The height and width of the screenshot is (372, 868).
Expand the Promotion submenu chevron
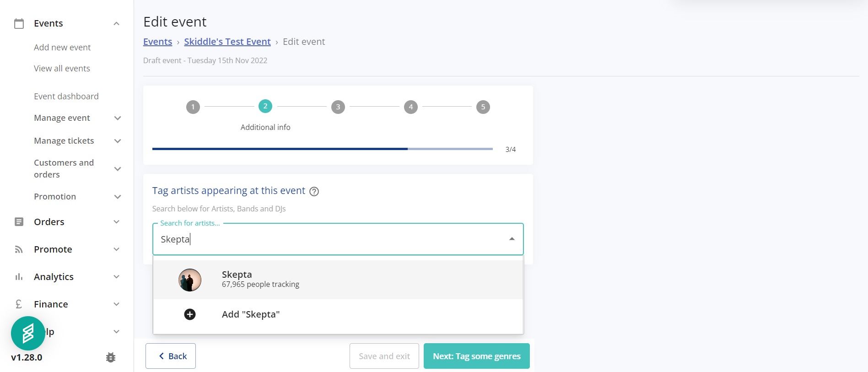point(118,197)
